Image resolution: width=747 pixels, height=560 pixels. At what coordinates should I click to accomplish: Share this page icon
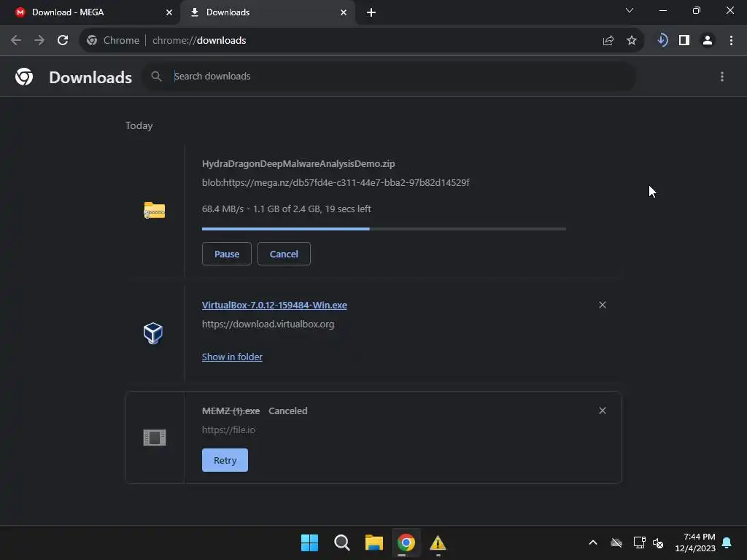tap(608, 41)
